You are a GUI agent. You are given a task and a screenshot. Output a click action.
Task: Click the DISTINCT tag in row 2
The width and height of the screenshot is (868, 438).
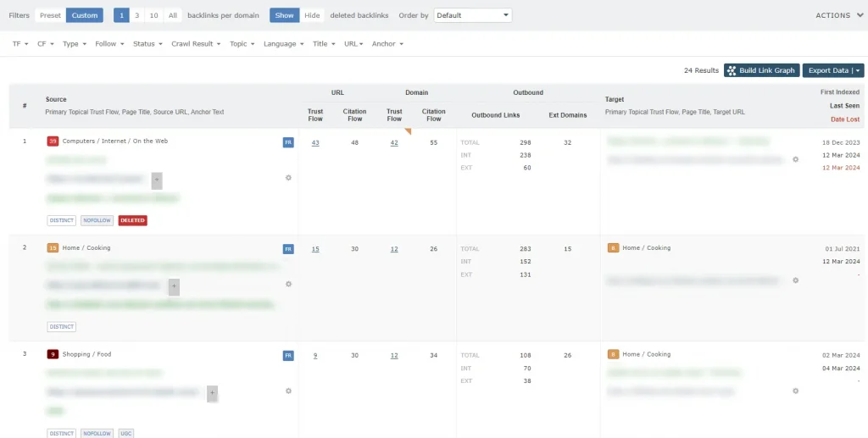(61, 327)
